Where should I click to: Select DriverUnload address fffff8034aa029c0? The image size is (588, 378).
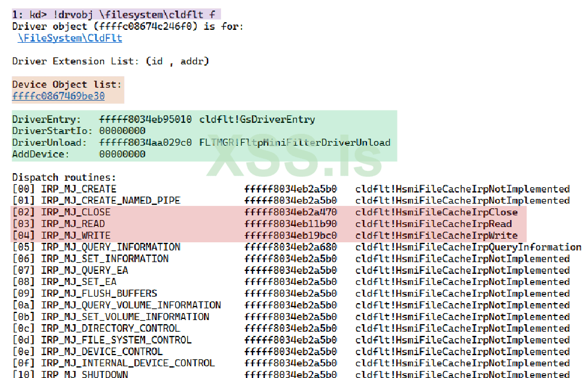[x=145, y=143]
